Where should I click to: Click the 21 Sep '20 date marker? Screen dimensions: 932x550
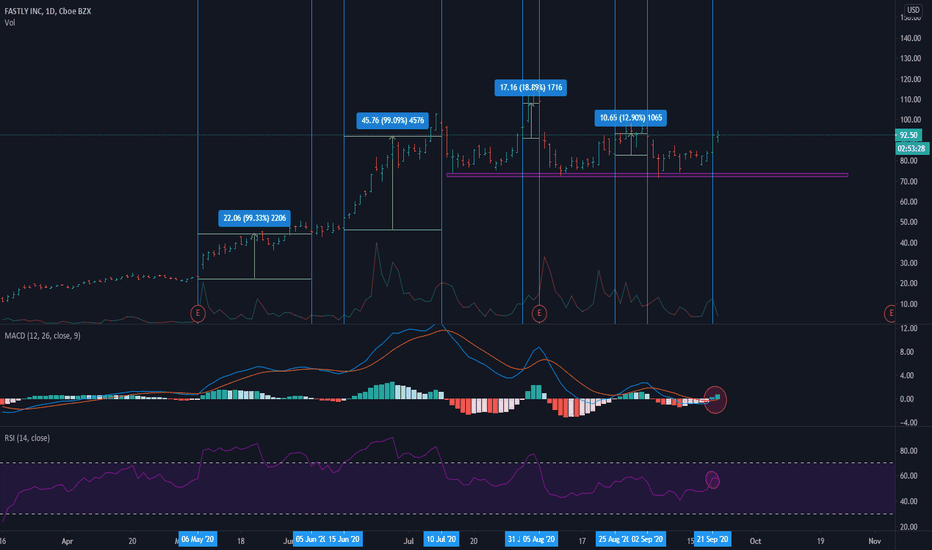point(712,539)
